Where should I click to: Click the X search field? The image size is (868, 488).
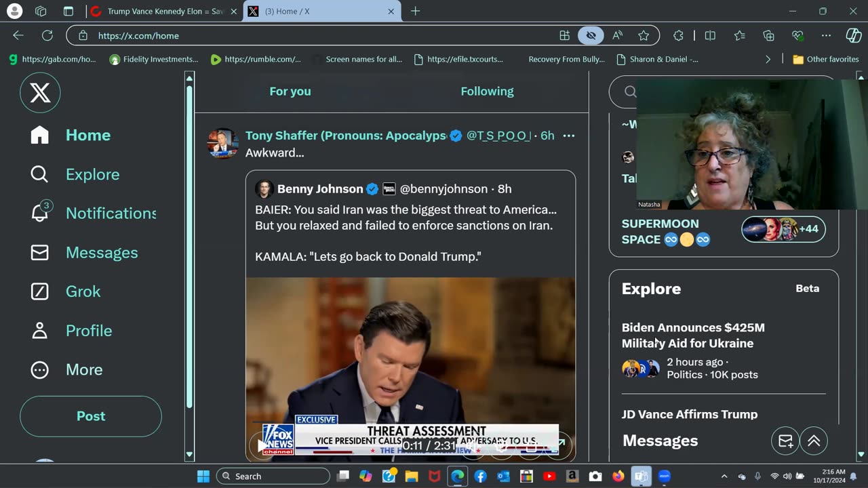(x=624, y=91)
